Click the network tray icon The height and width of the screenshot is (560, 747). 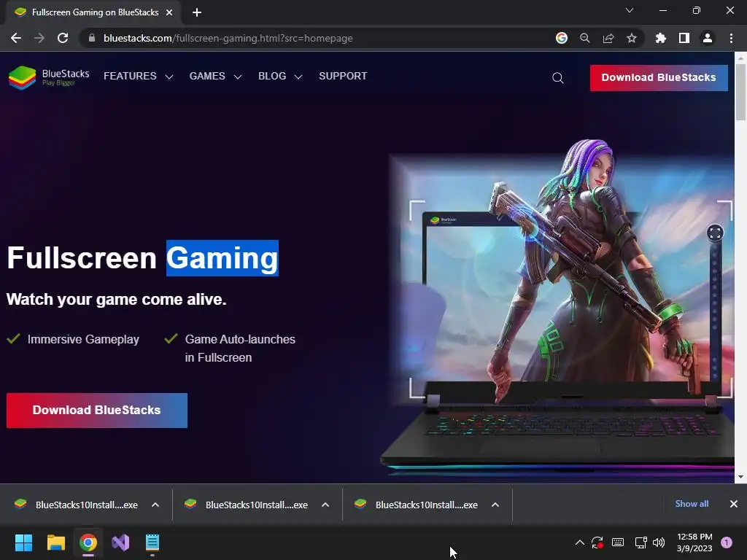[640, 542]
